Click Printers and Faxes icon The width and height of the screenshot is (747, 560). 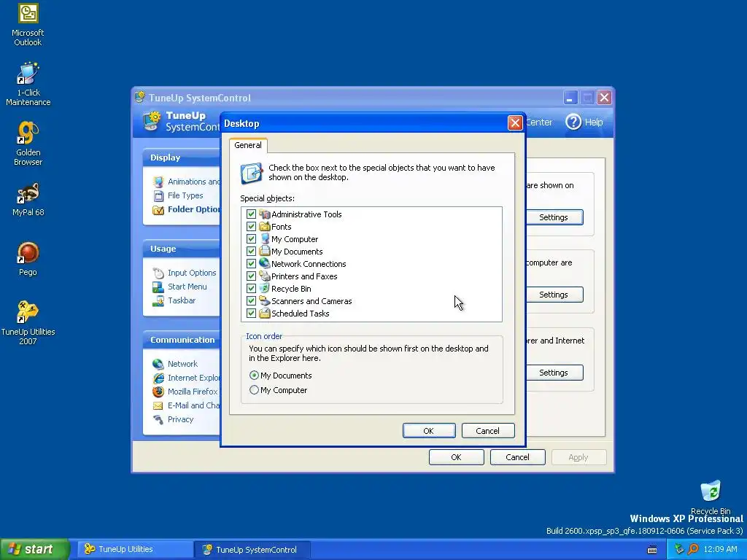pos(264,276)
